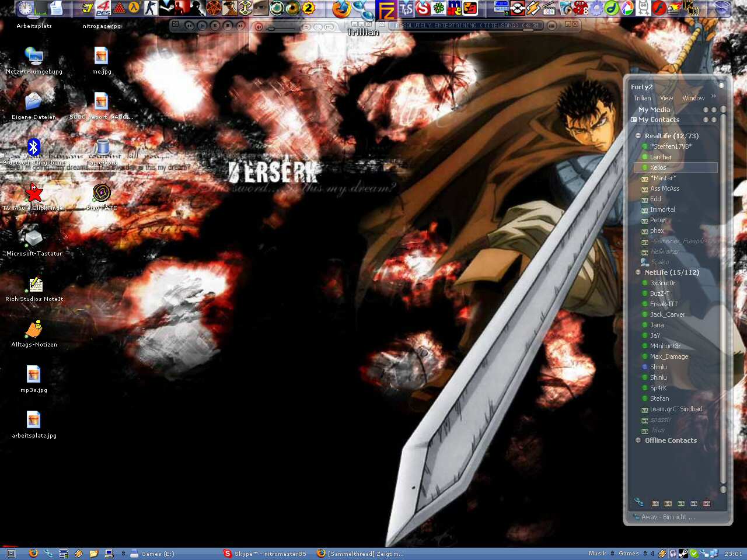This screenshot has width=747, height=560.
Task: Open the mp3s.jpg image file
Action: 34,379
